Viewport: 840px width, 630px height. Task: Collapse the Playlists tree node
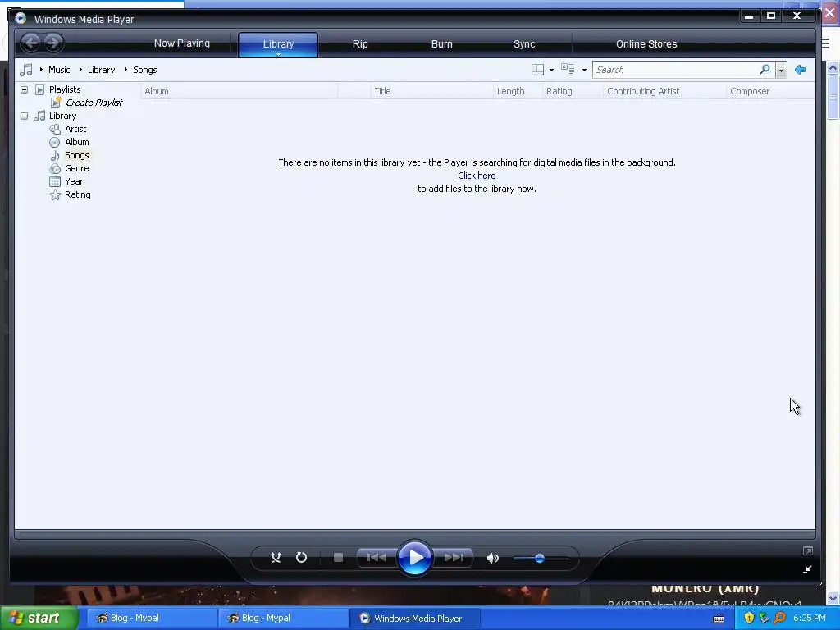coord(24,89)
